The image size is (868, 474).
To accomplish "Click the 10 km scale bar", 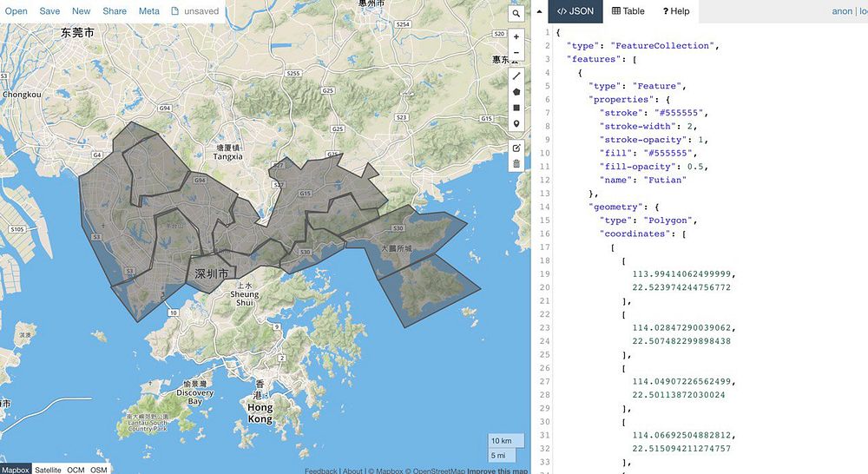I will pos(505,441).
